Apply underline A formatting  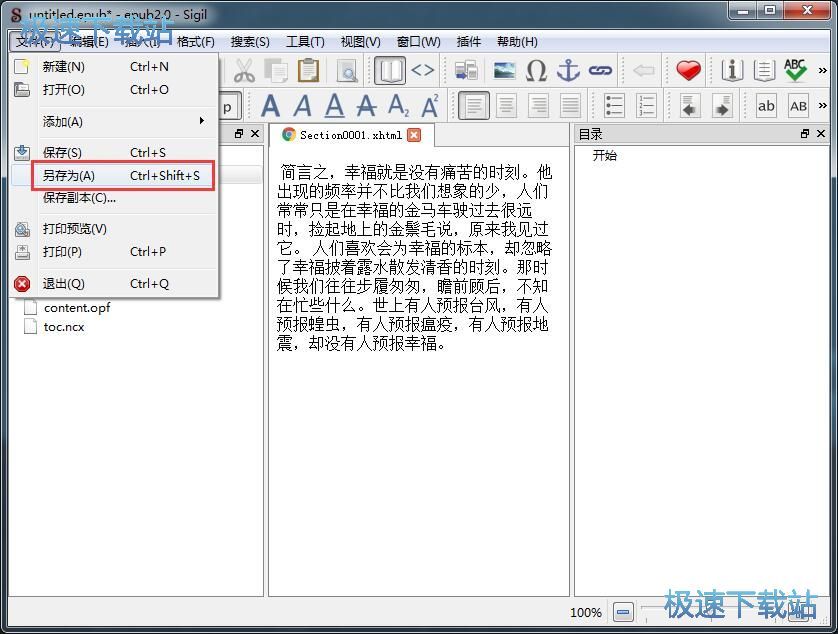point(335,105)
